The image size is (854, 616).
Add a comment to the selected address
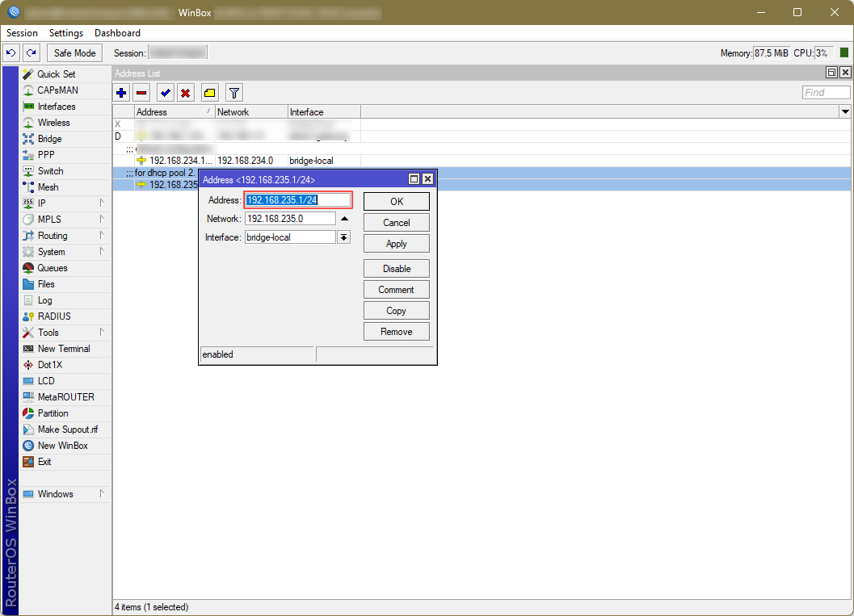[396, 289]
